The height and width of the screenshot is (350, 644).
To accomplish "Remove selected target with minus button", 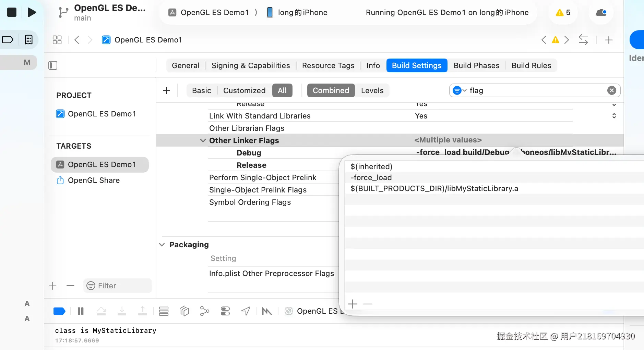I will [x=70, y=286].
